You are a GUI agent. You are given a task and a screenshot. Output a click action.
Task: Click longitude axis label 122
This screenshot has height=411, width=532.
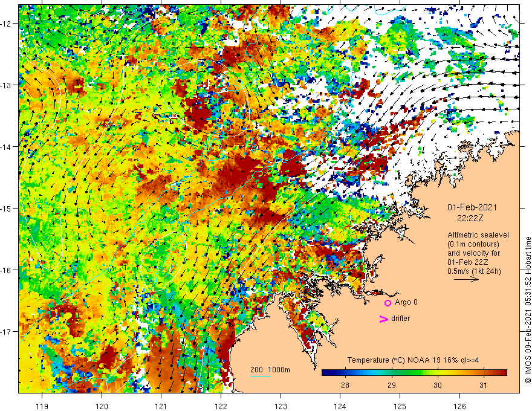pyautogui.click(x=221, y=406)
